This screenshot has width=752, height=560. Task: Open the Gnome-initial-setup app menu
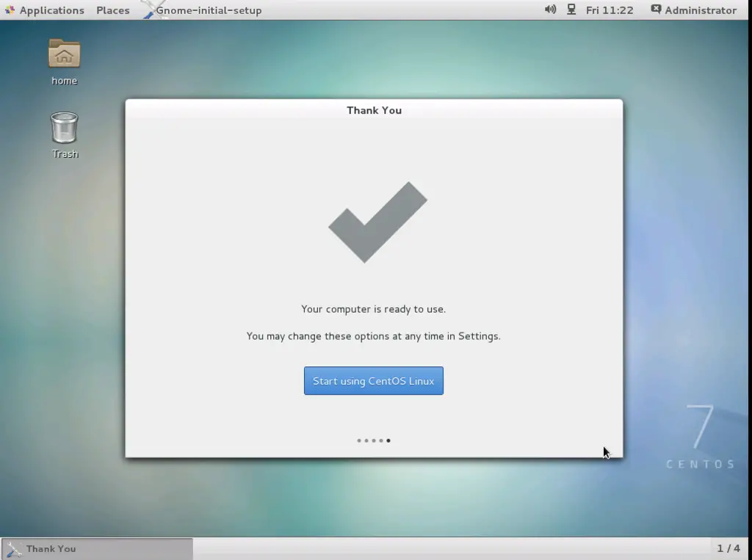[x=203, y=10]
